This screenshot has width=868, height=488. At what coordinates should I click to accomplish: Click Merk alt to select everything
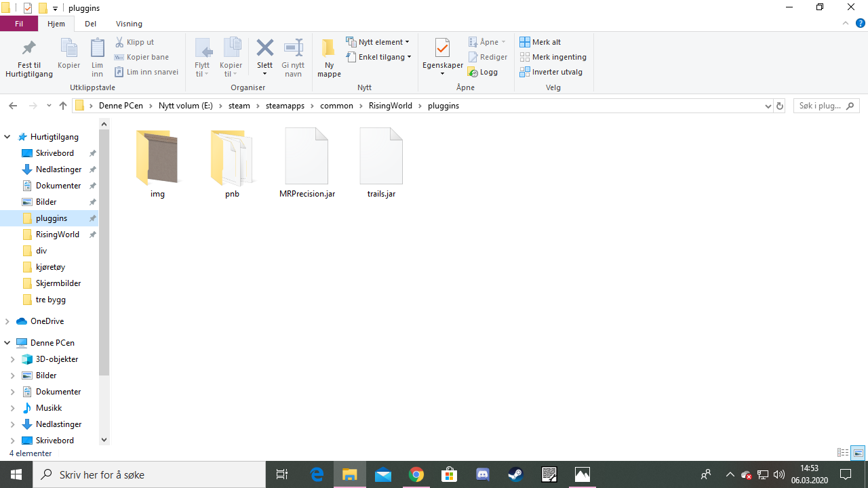click(x=540, y=42)
